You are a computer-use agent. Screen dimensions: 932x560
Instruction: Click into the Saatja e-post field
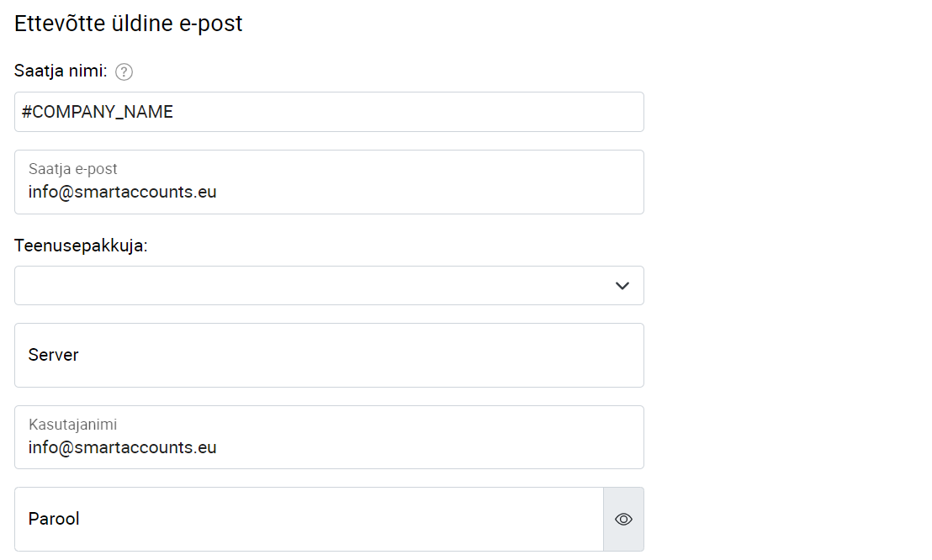click(329, 182)
